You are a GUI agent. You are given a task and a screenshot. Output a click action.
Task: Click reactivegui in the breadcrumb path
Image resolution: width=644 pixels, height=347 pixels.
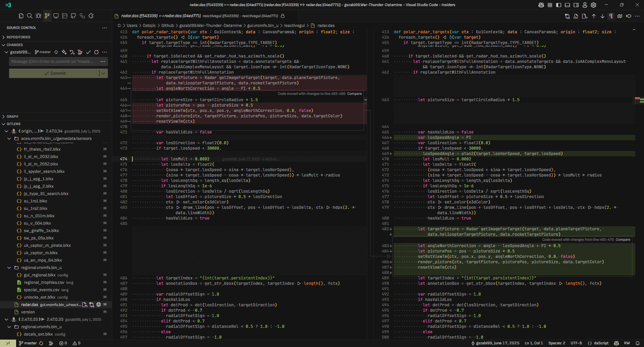pos(294,26)
